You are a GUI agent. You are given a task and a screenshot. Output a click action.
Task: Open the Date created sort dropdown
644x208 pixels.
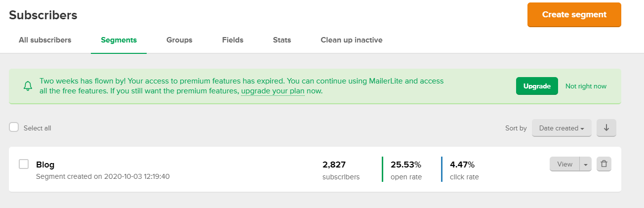[x=561, y=128]
